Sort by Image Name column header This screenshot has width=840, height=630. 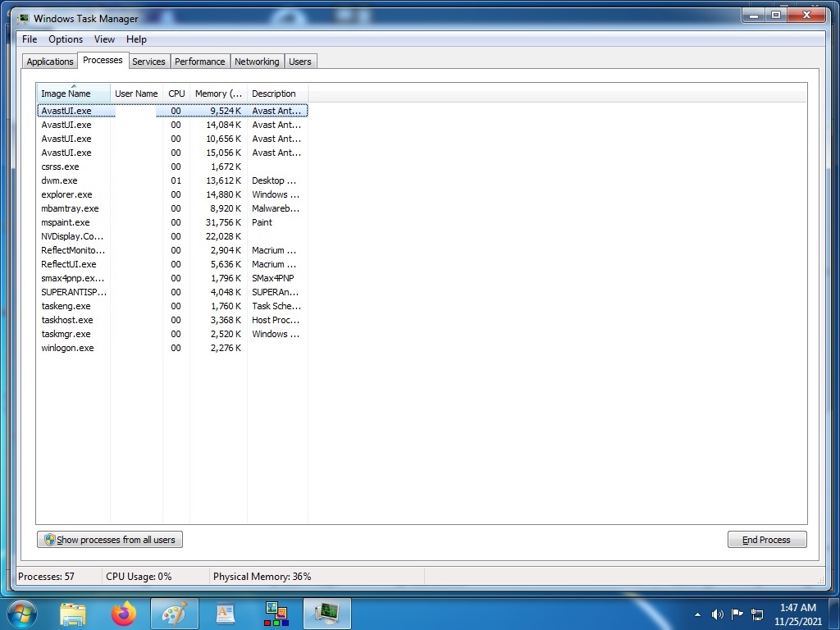tap(73, 94)
